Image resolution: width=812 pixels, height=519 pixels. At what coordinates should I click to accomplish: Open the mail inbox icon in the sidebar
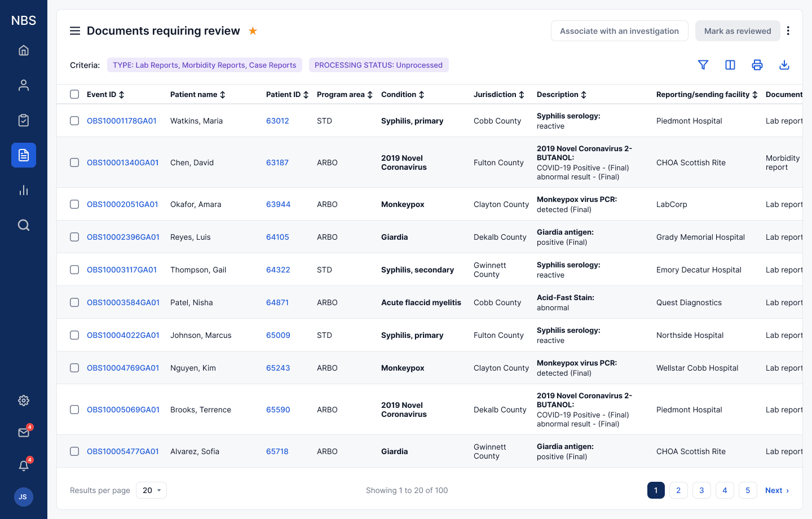point(24,432)
